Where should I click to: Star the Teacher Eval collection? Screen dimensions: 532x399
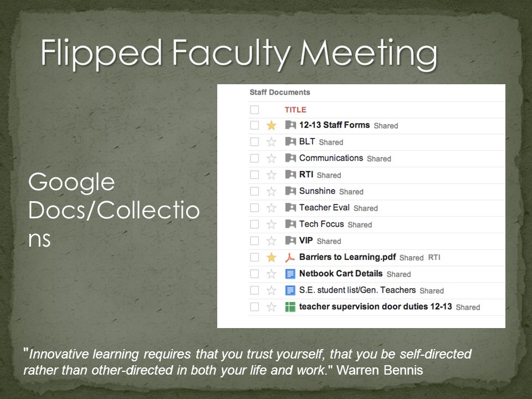271,208
